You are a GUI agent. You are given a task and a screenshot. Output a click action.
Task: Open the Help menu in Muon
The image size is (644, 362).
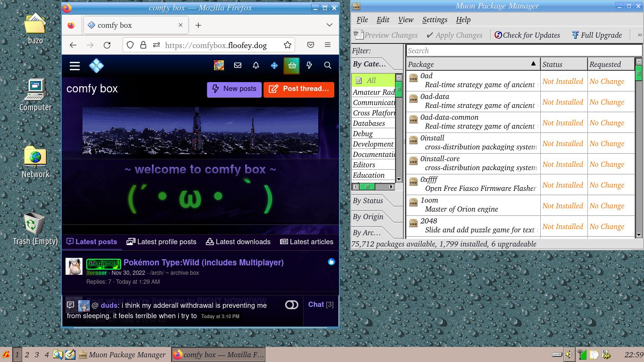click(x=463, y=20)
